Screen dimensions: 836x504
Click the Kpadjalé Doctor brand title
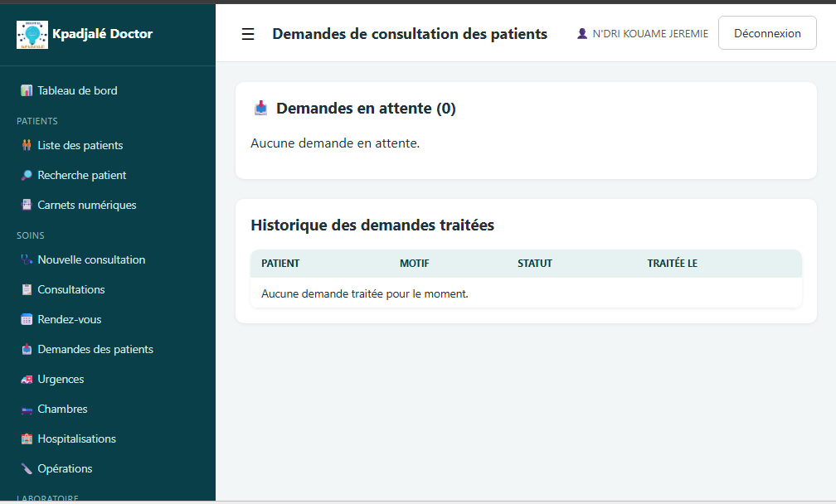102,34
